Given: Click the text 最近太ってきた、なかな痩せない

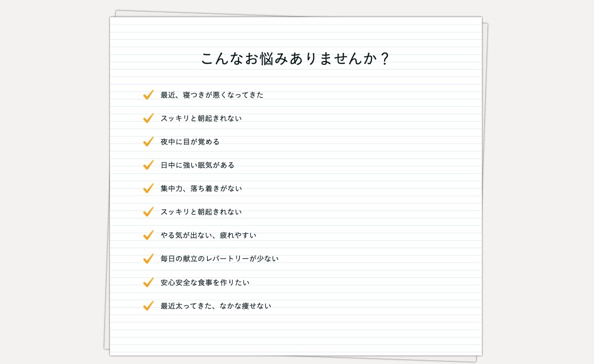Looking at the screenshot, I should tap(216, 306).
